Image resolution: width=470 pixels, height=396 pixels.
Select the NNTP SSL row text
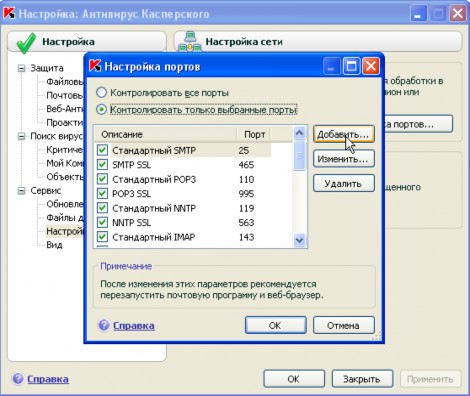[131, 223]
